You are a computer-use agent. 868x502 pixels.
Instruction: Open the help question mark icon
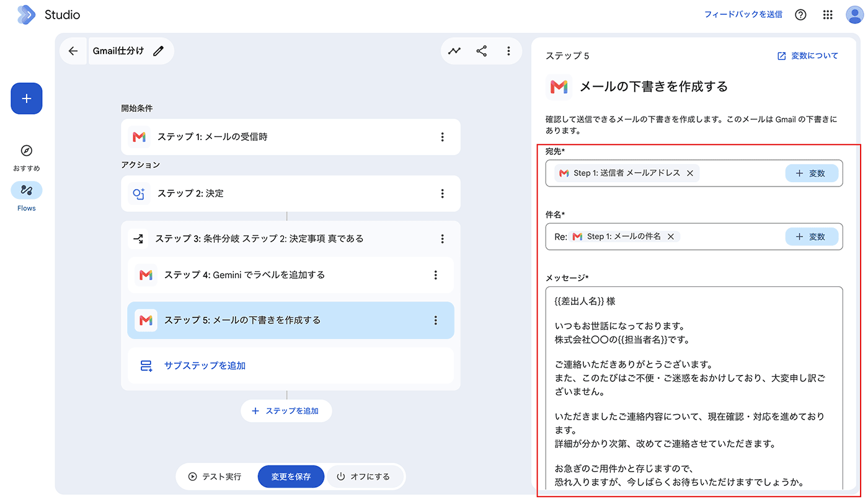pyautogui.click(x=800, y=14)
